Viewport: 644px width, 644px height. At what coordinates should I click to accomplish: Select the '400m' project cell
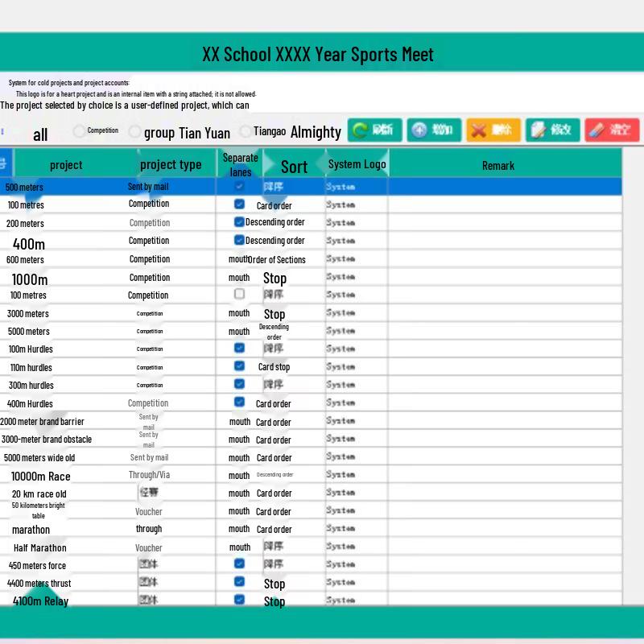[x=29, y=244]
